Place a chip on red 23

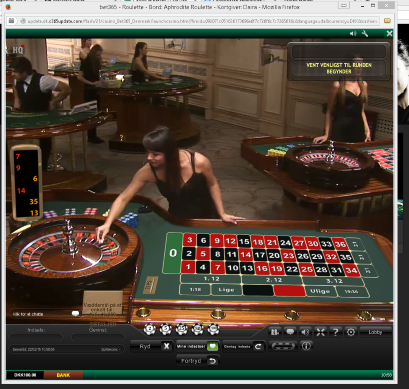point(288,256)
